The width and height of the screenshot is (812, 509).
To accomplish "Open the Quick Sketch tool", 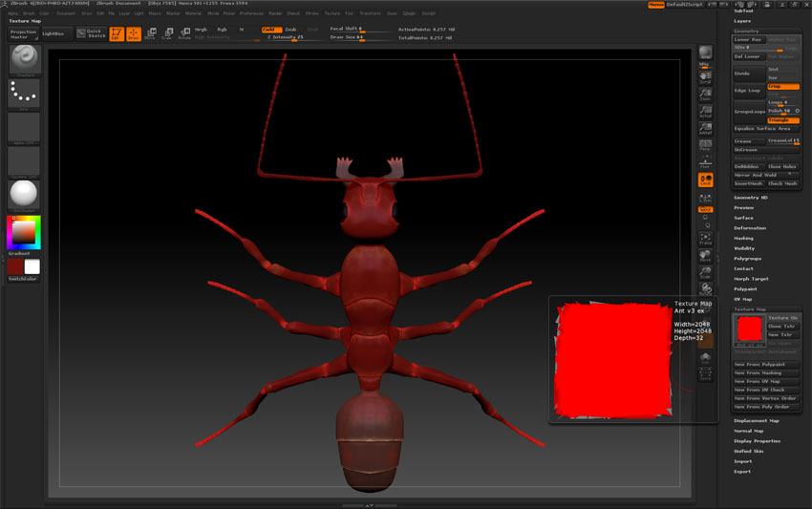I will pos(92,33).
